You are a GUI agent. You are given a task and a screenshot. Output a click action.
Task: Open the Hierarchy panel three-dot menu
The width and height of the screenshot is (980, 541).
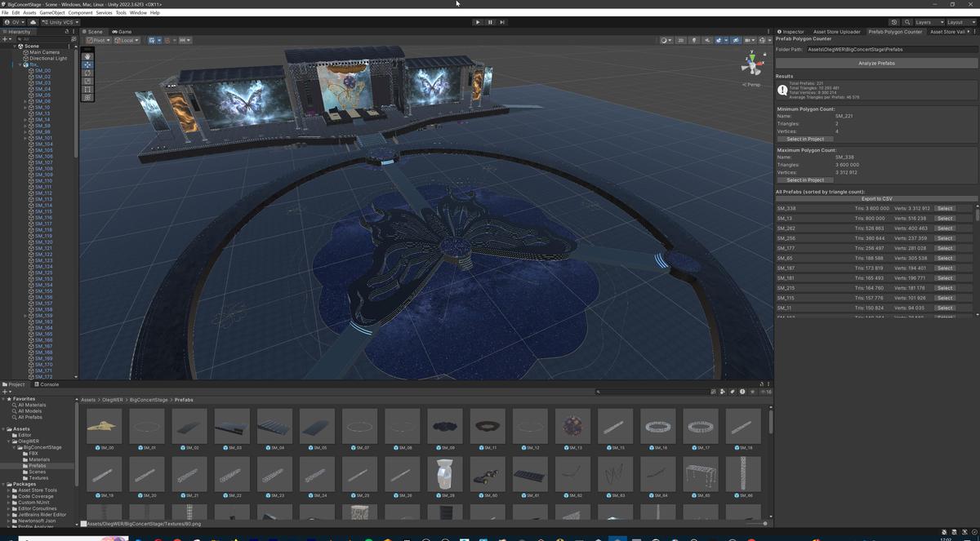pyautogui.click(x=73, y=32)
